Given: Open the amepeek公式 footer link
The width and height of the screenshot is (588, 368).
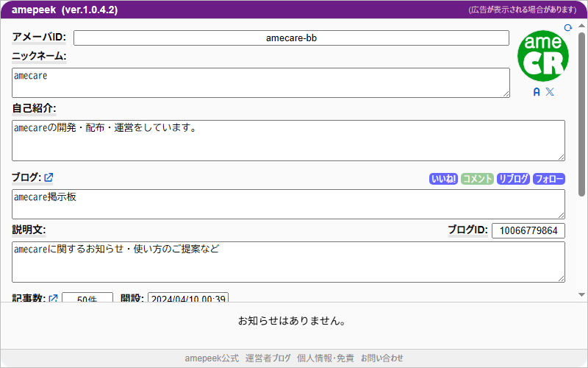Looking at the screenshot, I should [x=212, y=358].
